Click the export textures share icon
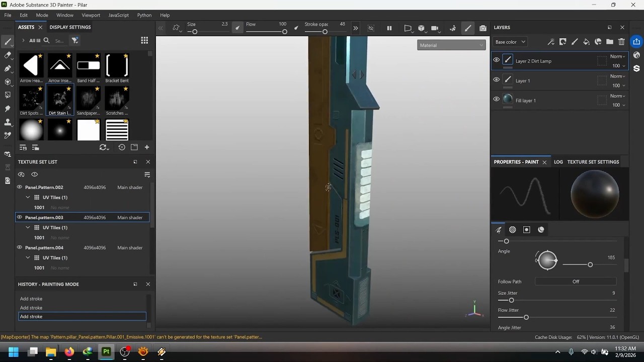The height and width of the screenshot is (362, 644). tap(636, 42)
